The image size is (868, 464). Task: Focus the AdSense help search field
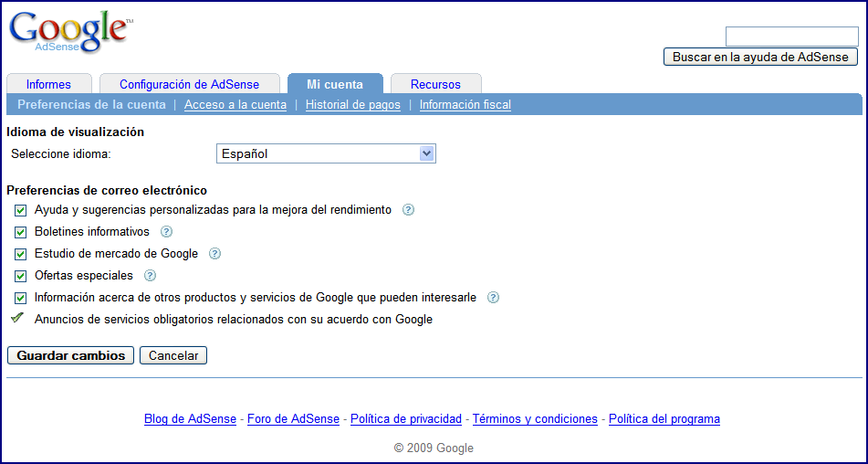pyautogui.click(x=791, y=37)
